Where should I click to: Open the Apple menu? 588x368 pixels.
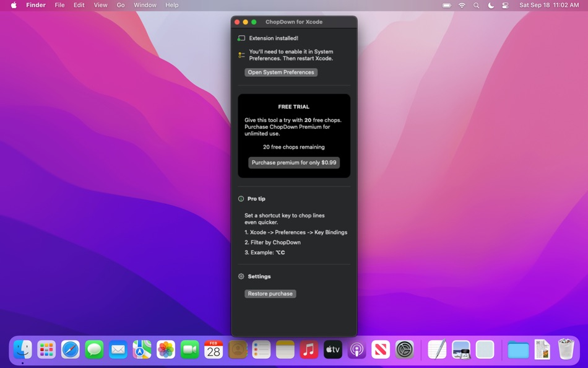click(x=14, y=5)
